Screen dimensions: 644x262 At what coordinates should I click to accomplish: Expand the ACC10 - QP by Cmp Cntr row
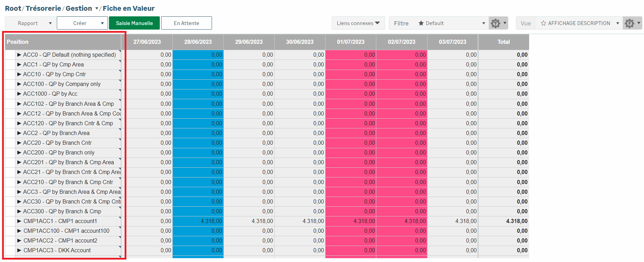click(19, 74)
